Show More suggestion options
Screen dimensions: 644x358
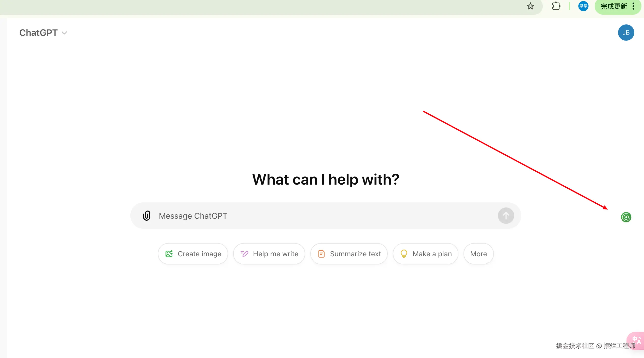[478, 254]
